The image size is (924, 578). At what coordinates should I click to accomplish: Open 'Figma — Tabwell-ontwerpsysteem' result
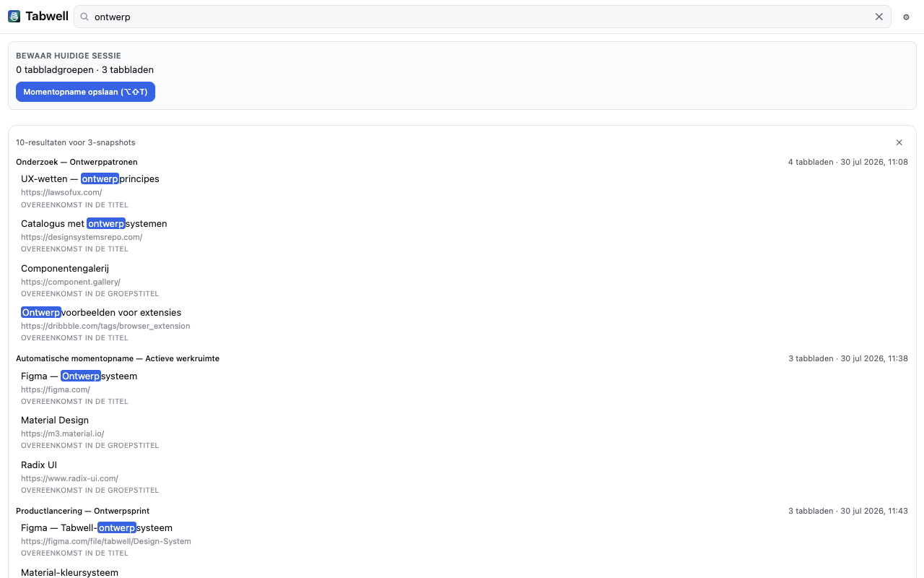[97, 528]
